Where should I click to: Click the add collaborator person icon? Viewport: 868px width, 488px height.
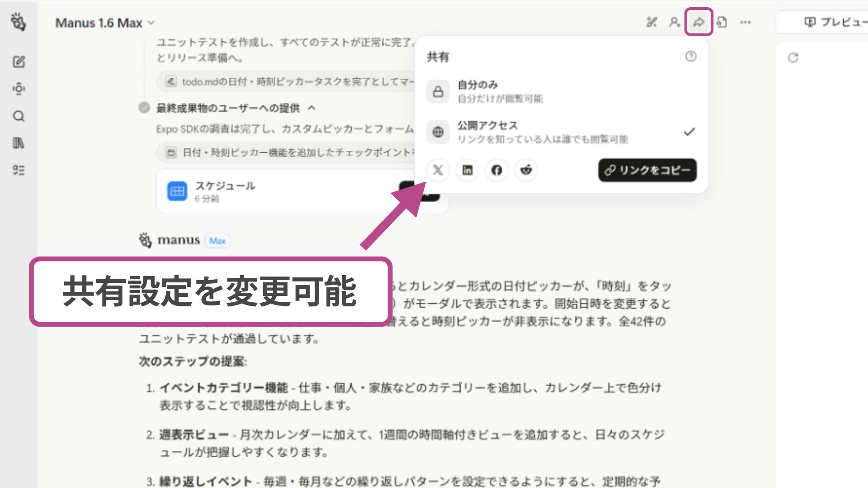(675, 22)
